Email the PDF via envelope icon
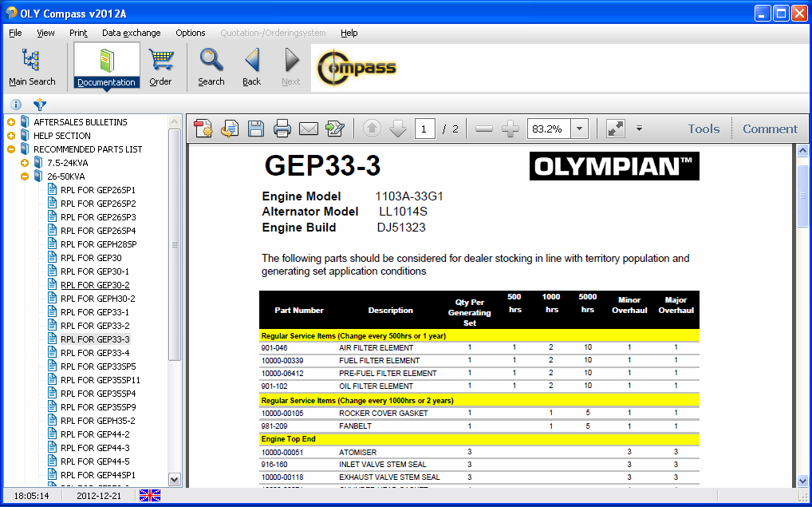The height and width of the screenshot is (507, 812). (x=309, y=129)
